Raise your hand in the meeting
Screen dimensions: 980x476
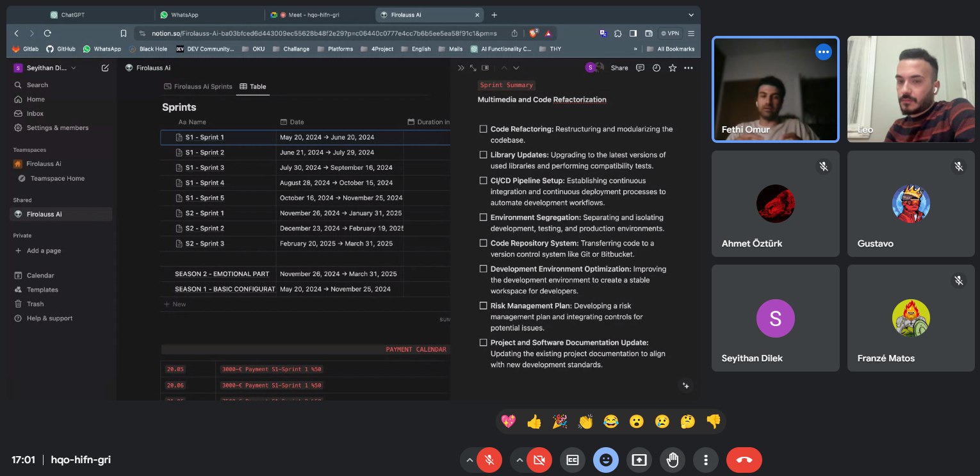673,460
